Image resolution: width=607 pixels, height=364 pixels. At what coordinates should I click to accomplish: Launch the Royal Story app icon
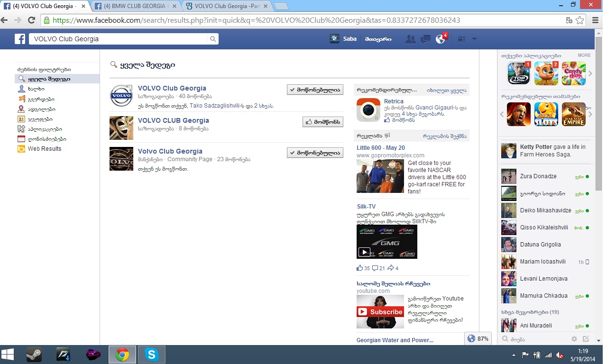(546, 73)
